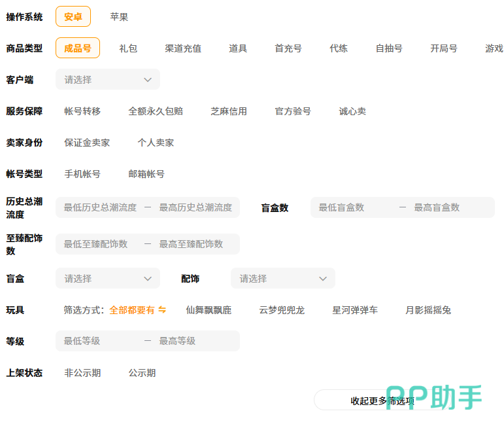Select 邮箱帐号 account type
504x424 pixels.
point(146,174)
